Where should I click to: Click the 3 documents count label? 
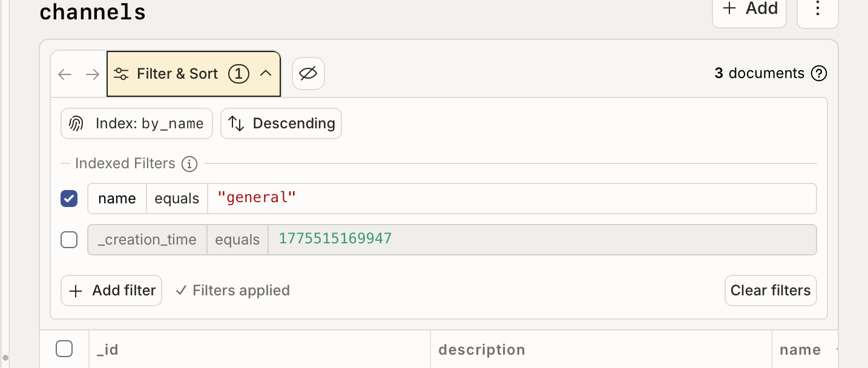tap(760, 74)
